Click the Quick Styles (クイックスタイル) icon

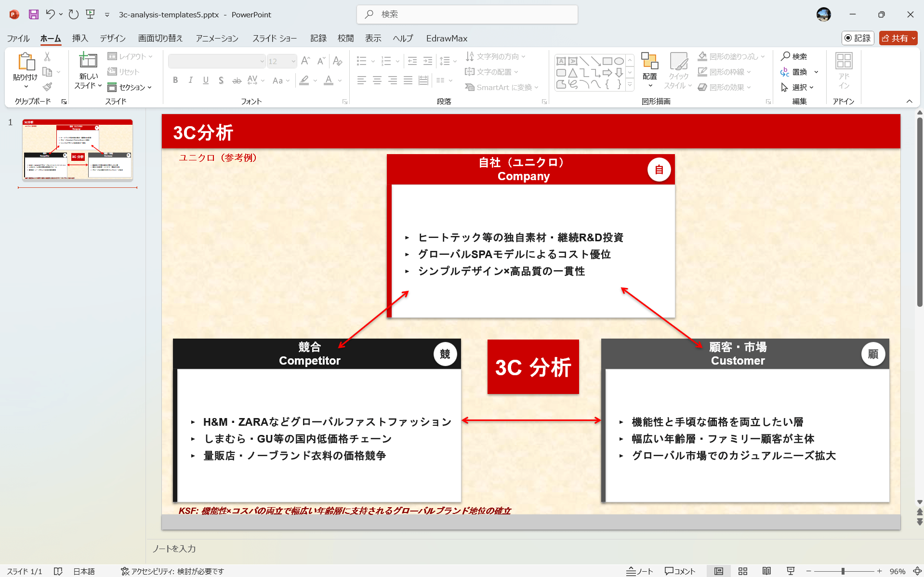pos(678,70)
